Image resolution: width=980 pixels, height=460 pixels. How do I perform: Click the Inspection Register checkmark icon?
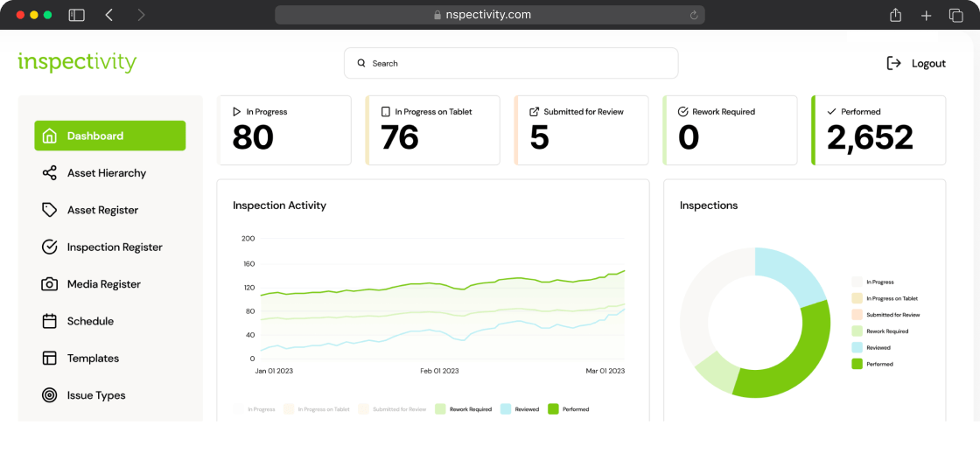coord(49,247)
